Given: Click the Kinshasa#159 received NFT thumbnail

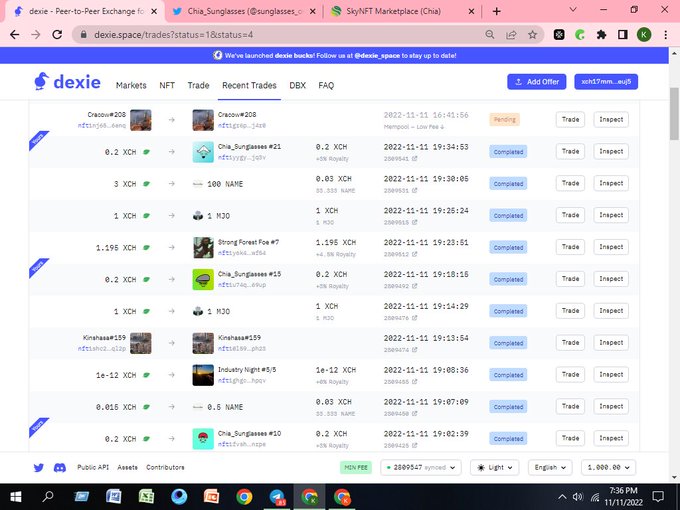Looking at the screenshot, I should pos(203,343).
